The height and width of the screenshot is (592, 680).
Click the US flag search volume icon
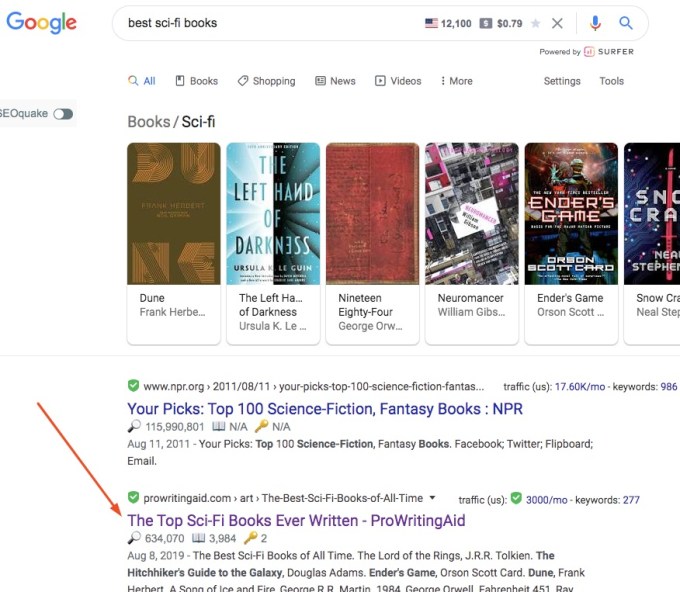(x=432, y=23)
